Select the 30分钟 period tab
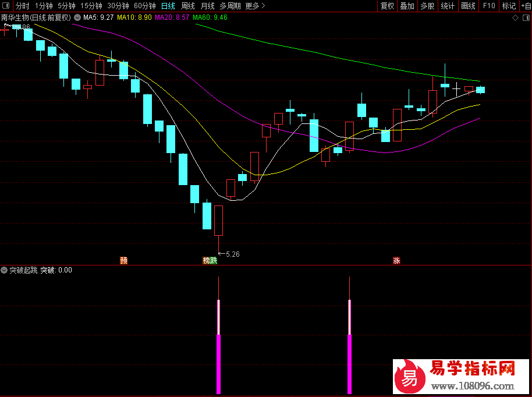This screenshot has width=532, height=397. pyautogui.click(x=118, y=6)
